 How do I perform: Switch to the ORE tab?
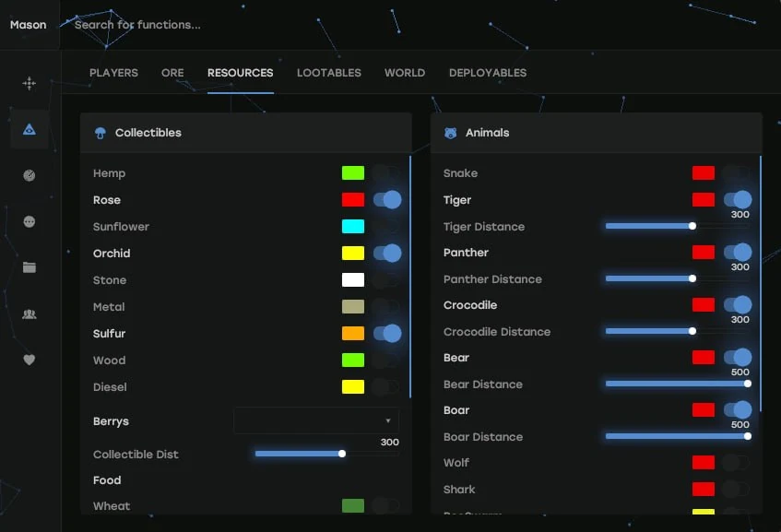click(x=172, y=73)
